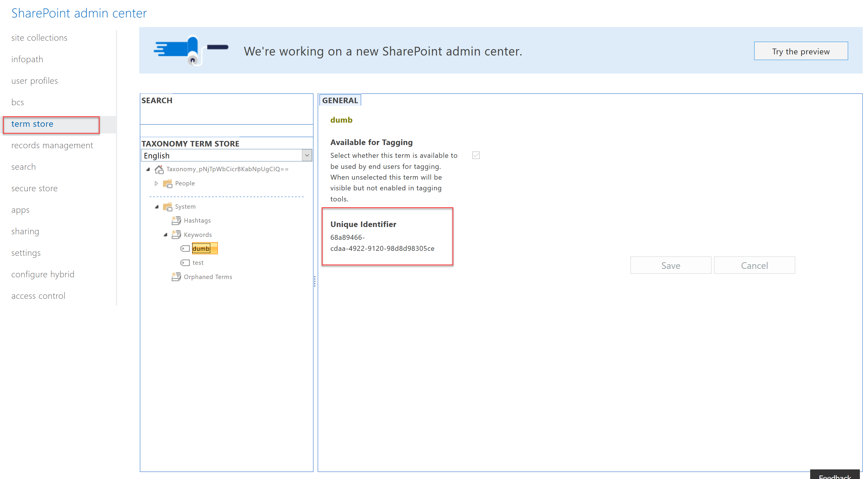Click the term store search input field

click(226, 115)
